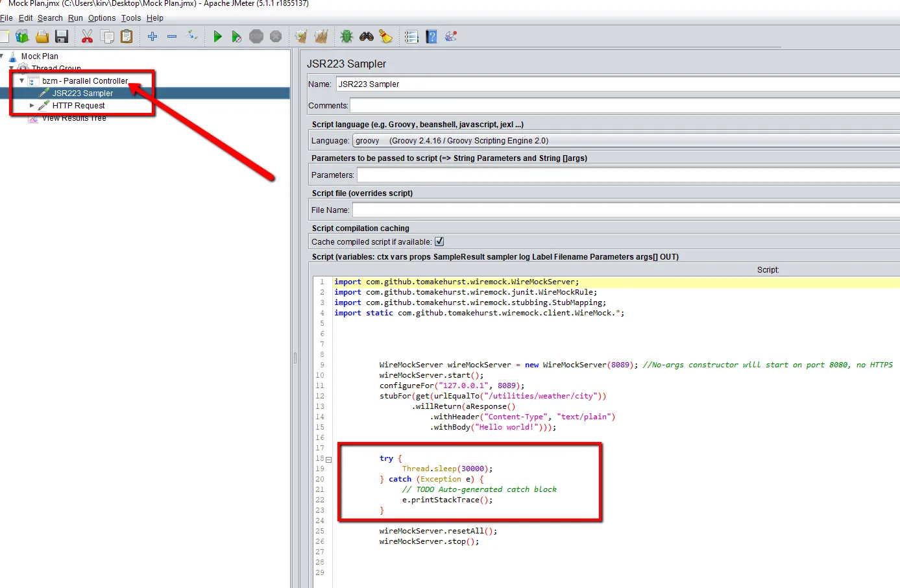Image resolution: width=900 pixels, height=588 pixels.
Task: Select Mock Plan in the tree
Action: click(40, 56)
